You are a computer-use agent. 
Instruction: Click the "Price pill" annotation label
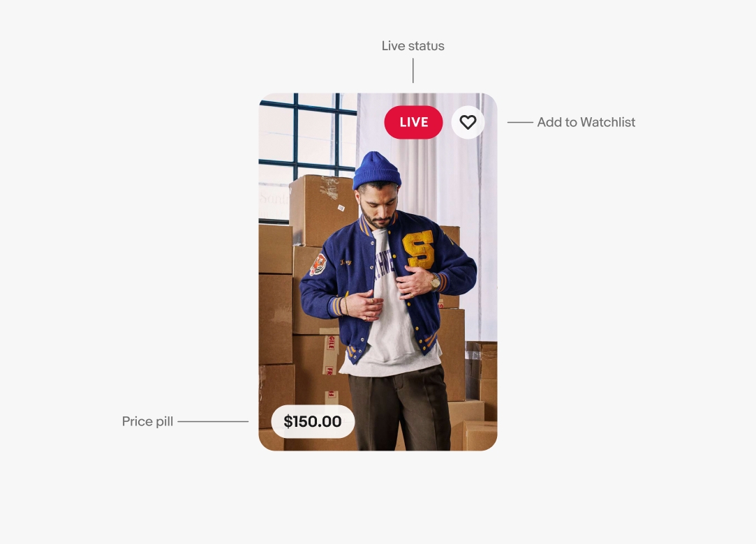pyautogui.click(x=147, y=422)
